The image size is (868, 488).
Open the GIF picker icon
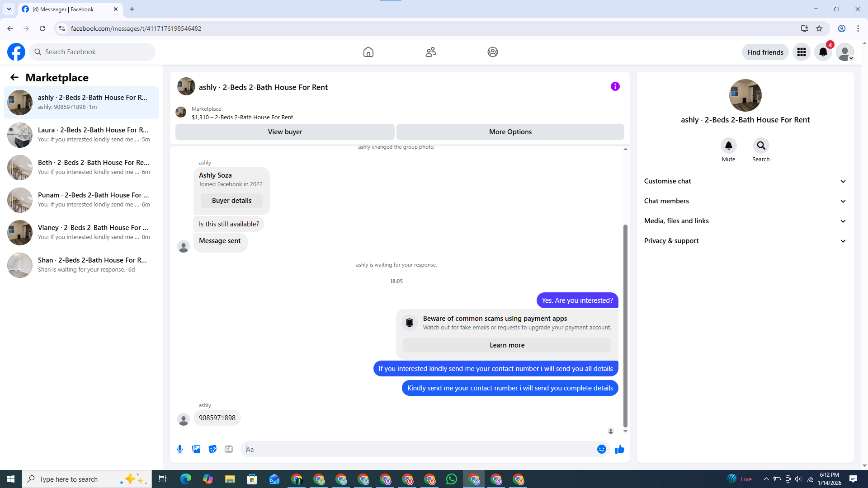(x=229, y=449)
